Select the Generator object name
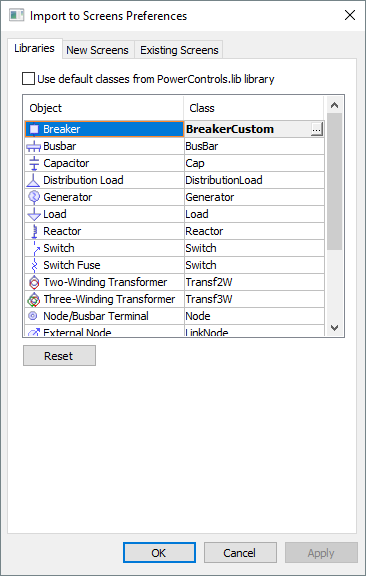 click(x=68, y=197)
